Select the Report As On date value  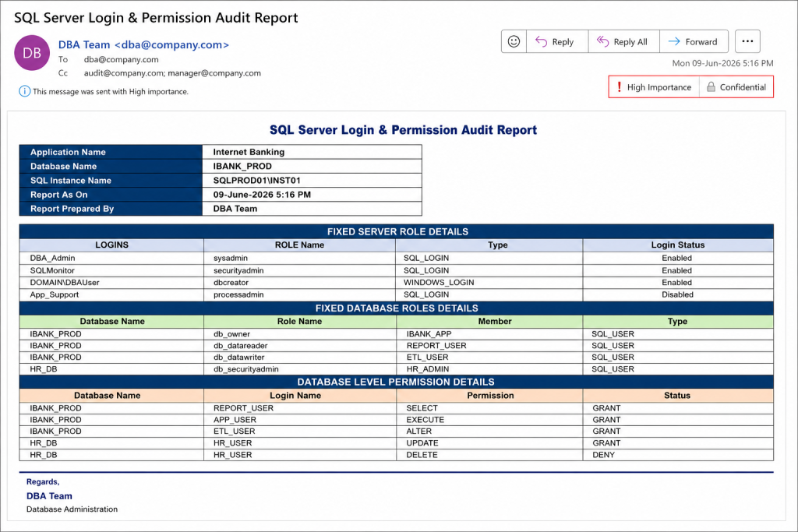coord(312,195)
